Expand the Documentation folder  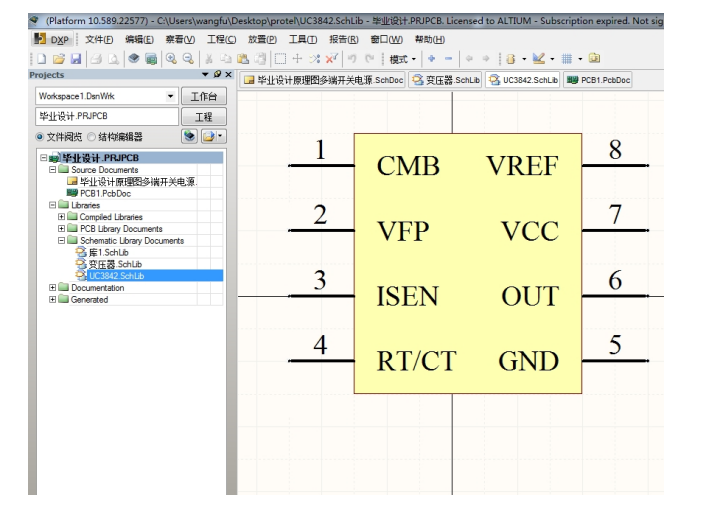coord(53,287)
